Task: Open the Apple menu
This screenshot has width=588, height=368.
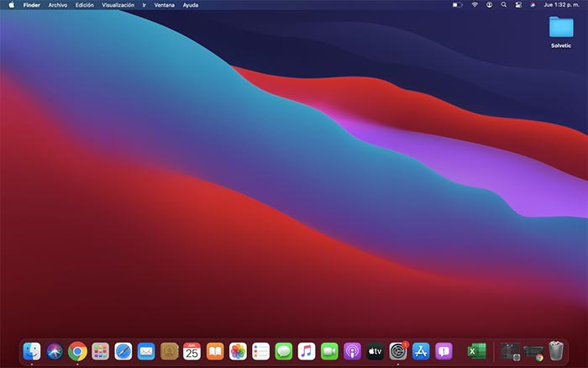Action: coord(12,5)
